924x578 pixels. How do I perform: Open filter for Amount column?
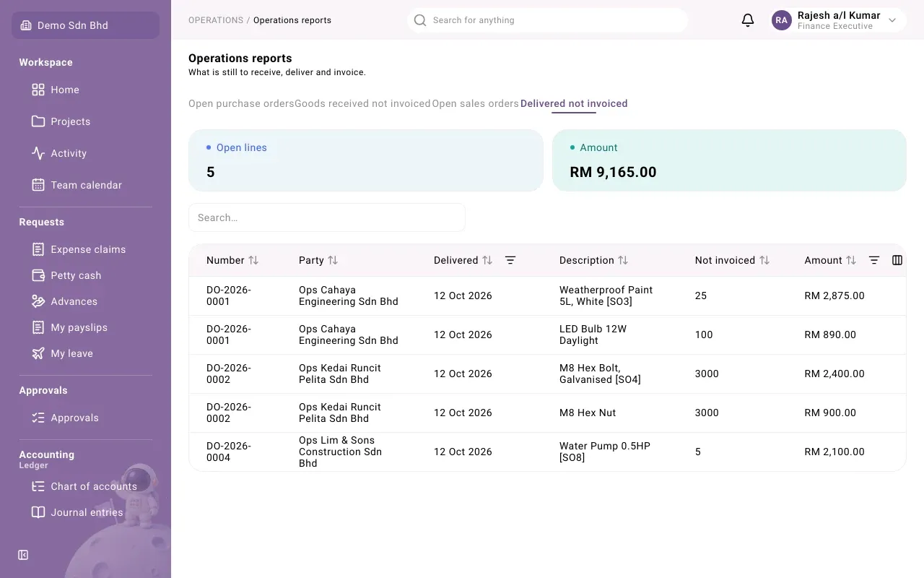pos(874,260)
